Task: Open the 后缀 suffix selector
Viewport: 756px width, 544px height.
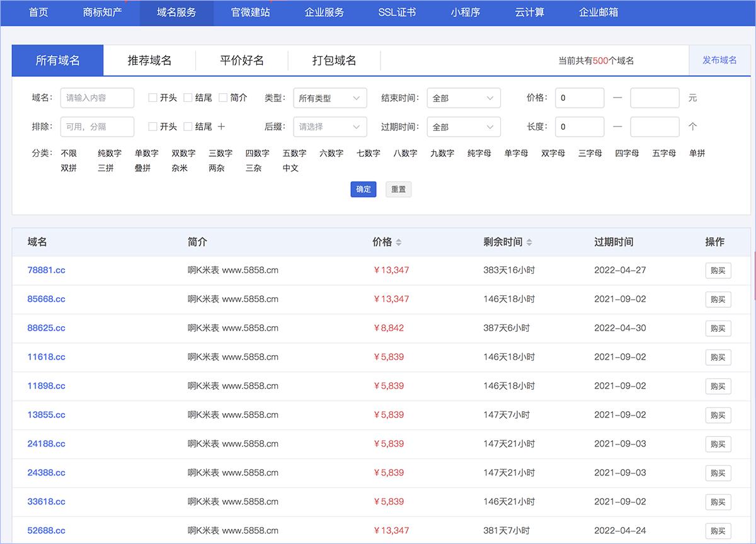Action: click(330, 127)
